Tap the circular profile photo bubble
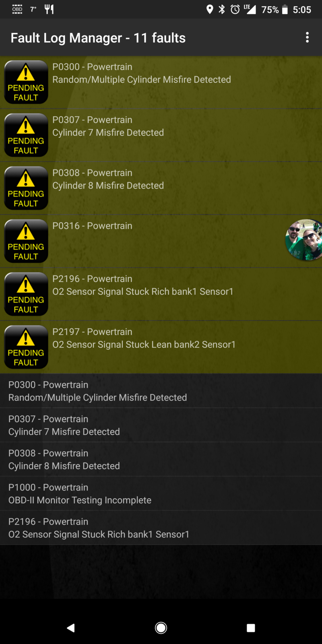Image resolution: width=322 pixels, height=644 pixels. (x=304, y=240)
